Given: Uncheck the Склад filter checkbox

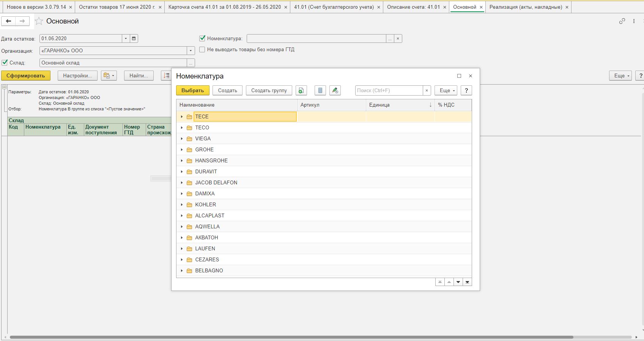Looking at the screenshot, I should click(x=5, y=63).
